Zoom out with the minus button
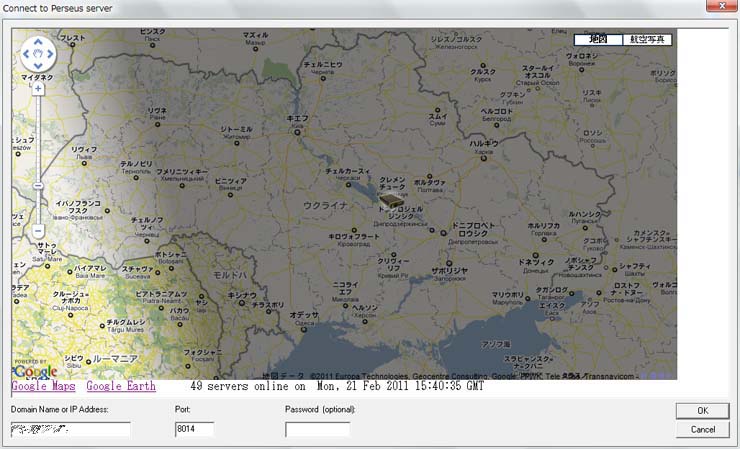The width and height of the screenshot is (740, 449). (38, 231)
